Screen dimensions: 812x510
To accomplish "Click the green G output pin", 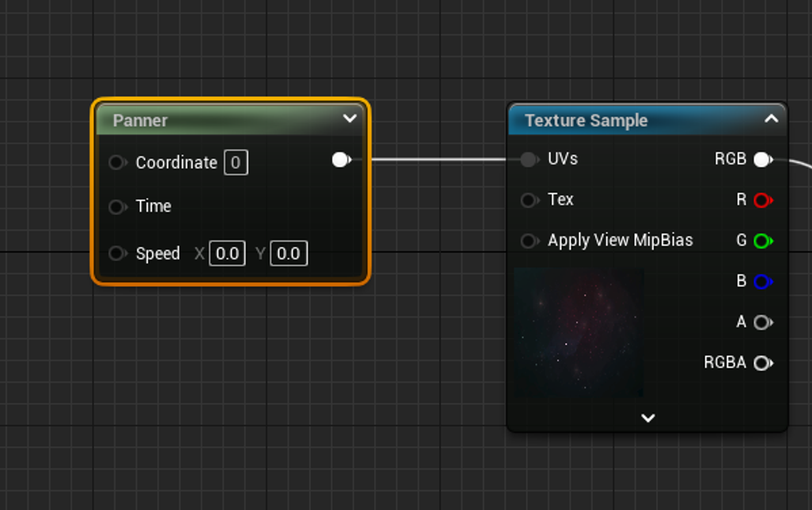I will (x=763, y=241).
